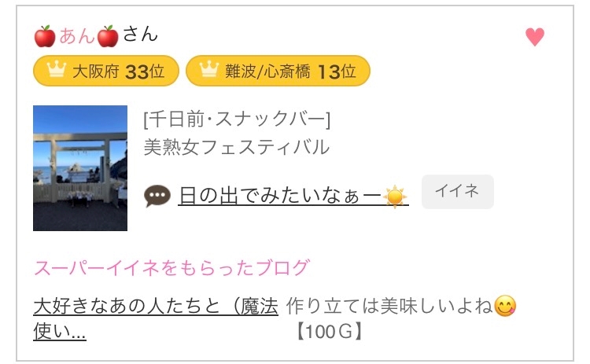Click the red apple after あん
Image resolution: width=590 pixels, height=364 pixels.
pos(108,36)
